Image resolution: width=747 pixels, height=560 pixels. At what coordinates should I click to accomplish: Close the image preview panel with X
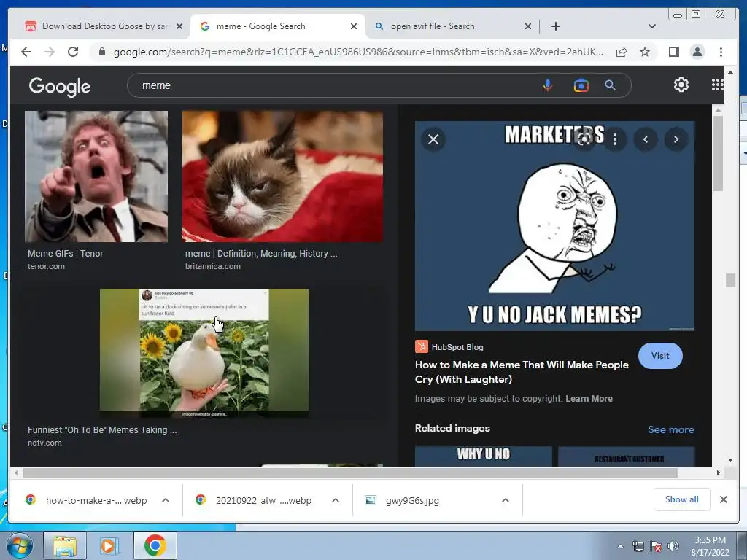pos(433,139)
